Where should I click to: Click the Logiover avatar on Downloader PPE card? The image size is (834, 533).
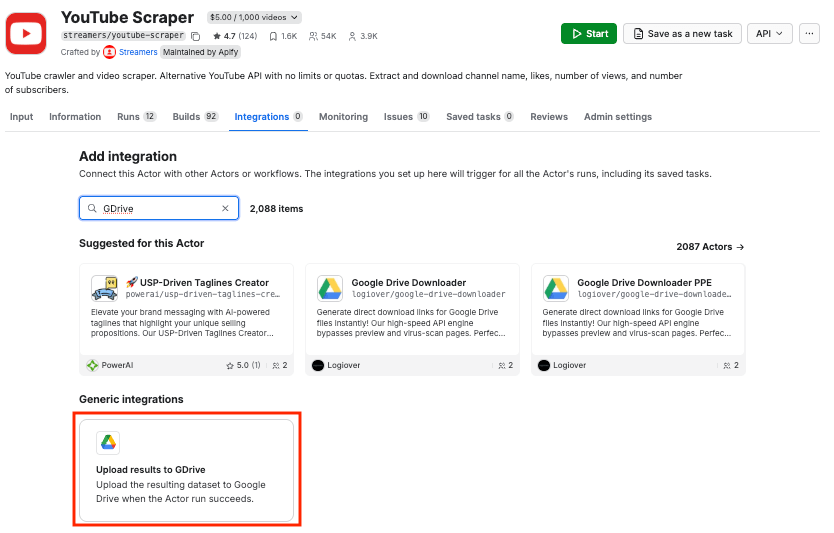coord(544,365)
